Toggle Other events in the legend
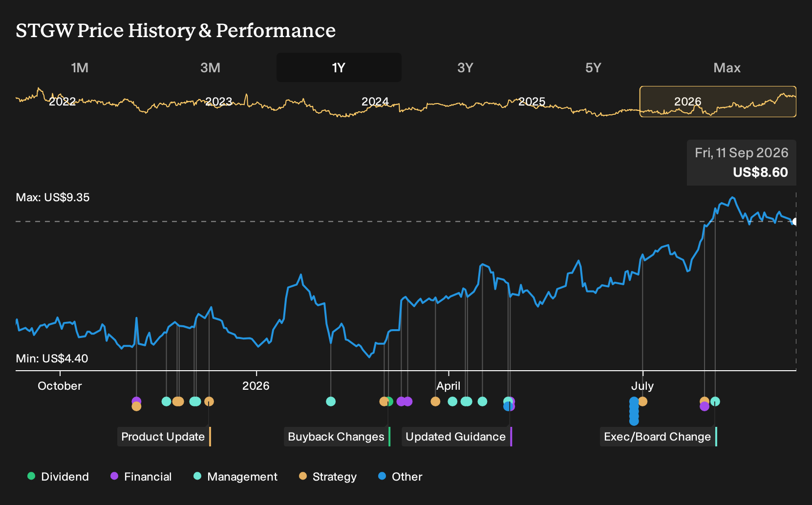This screenshot has width=812, height=505. coord(400,477)
